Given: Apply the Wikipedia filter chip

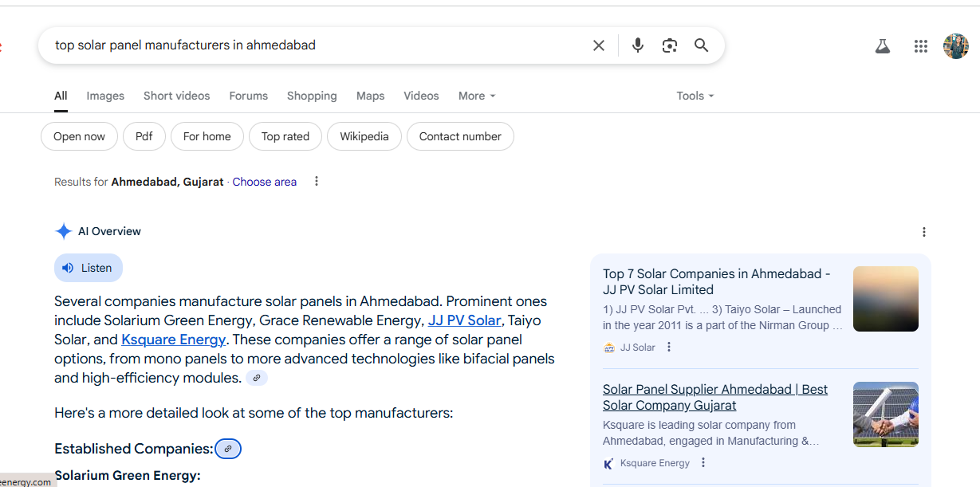Looking at the screenshot, I should (364, 136).
